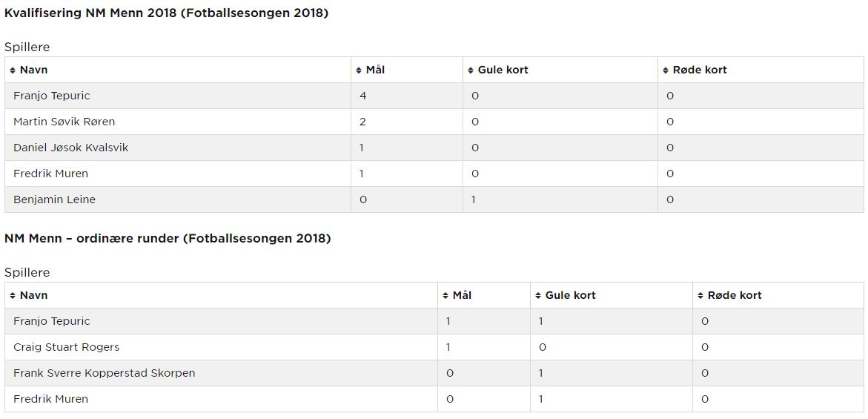Select Craig Stuart Rogers row

coord(434,347)
